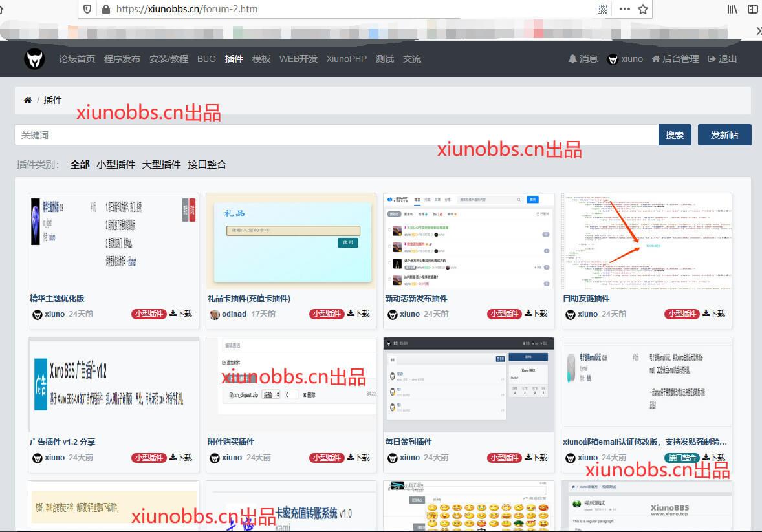Open 测试 section in navbar
Screen dimensions: 762x532
pos(385,59)
